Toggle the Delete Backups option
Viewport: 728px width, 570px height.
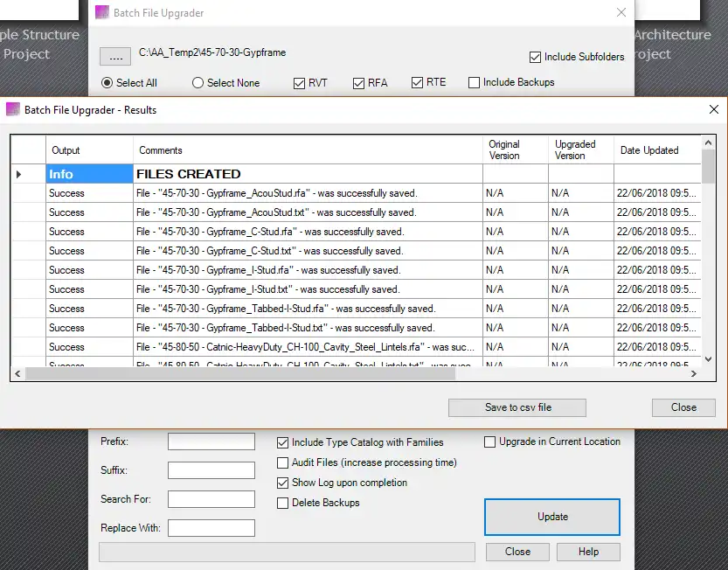click(x=283, y=503)
